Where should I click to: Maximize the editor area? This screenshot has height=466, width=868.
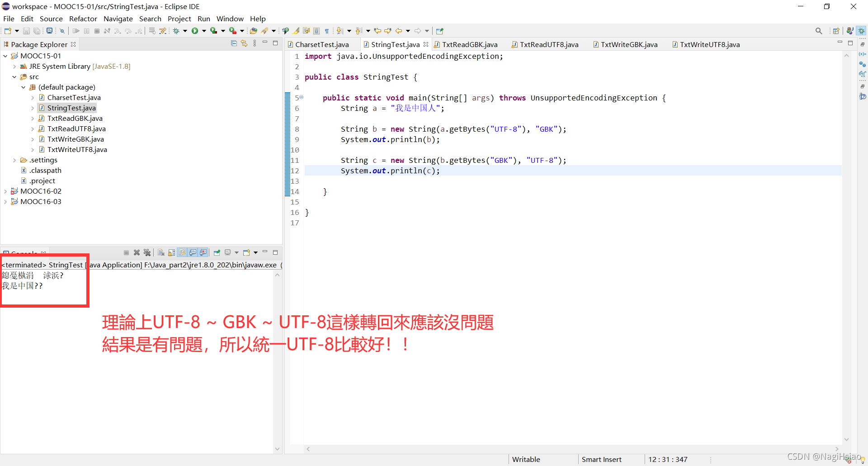pos(850,43)
